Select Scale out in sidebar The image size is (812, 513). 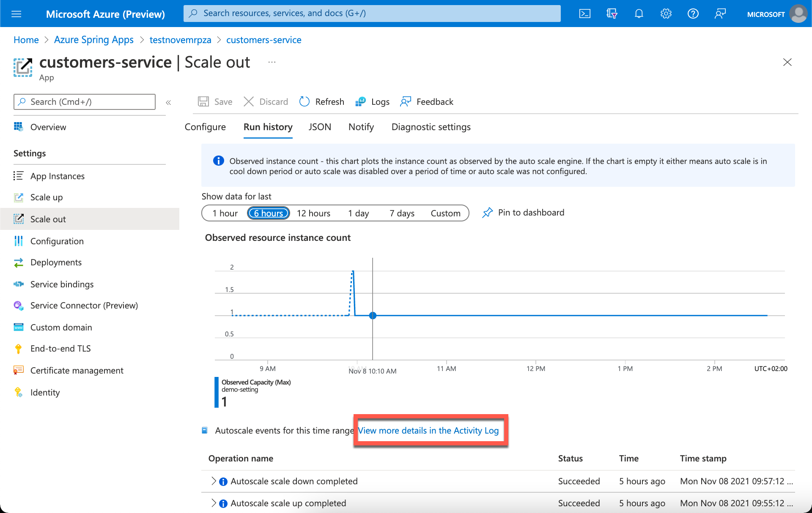90,219
